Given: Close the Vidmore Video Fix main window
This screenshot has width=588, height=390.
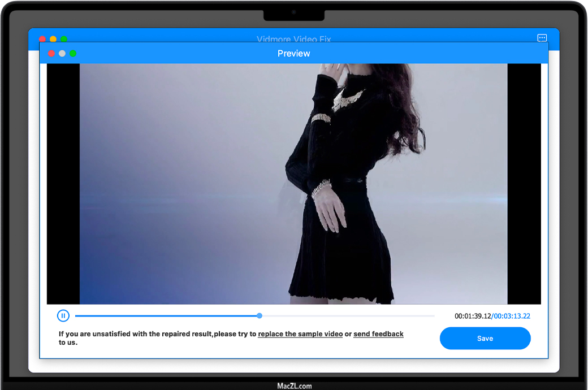Looking at the screenshot, I should [42, 38].
